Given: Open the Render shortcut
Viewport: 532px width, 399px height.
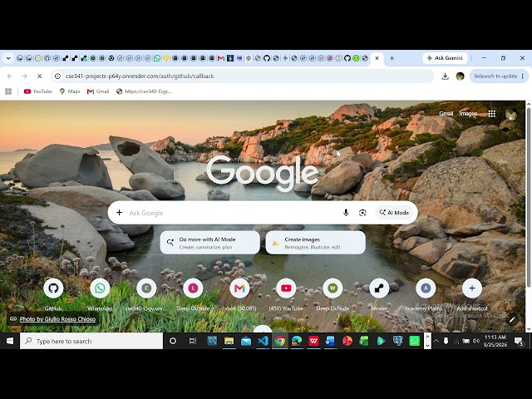Looking at the screenshot, I should pos(379,288).
